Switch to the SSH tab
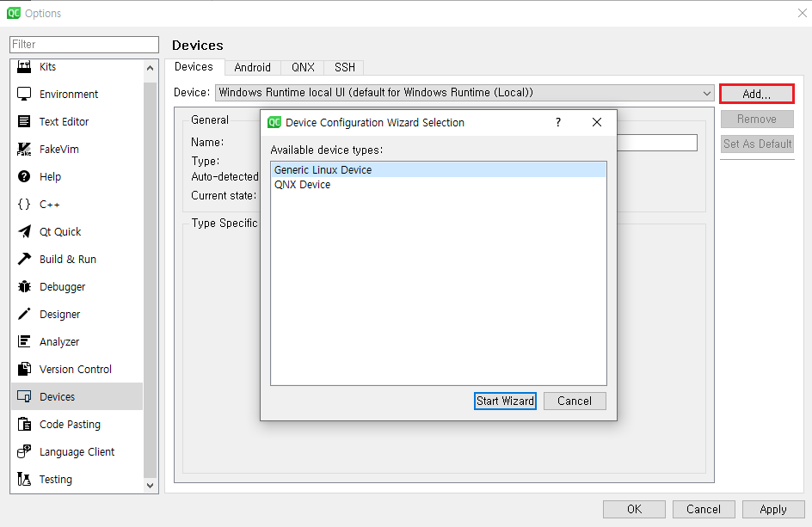This screenshot has height=527, width=812. [x=345, y=67]
